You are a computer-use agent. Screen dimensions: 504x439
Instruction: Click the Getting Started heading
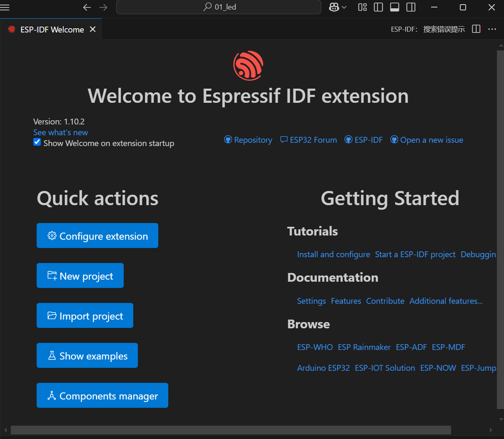coord(390,198)
